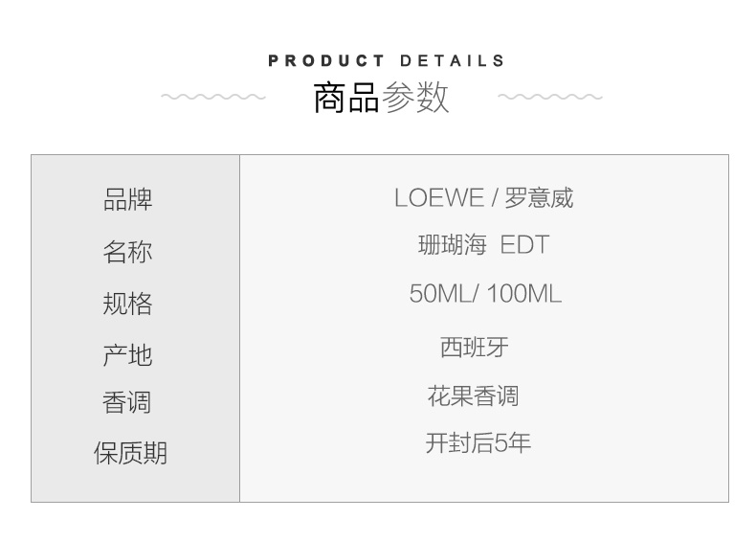The height and width of the screenshot is (542, 756).
Task: Click the wavy line left of the title
Action: click(212, 97)
